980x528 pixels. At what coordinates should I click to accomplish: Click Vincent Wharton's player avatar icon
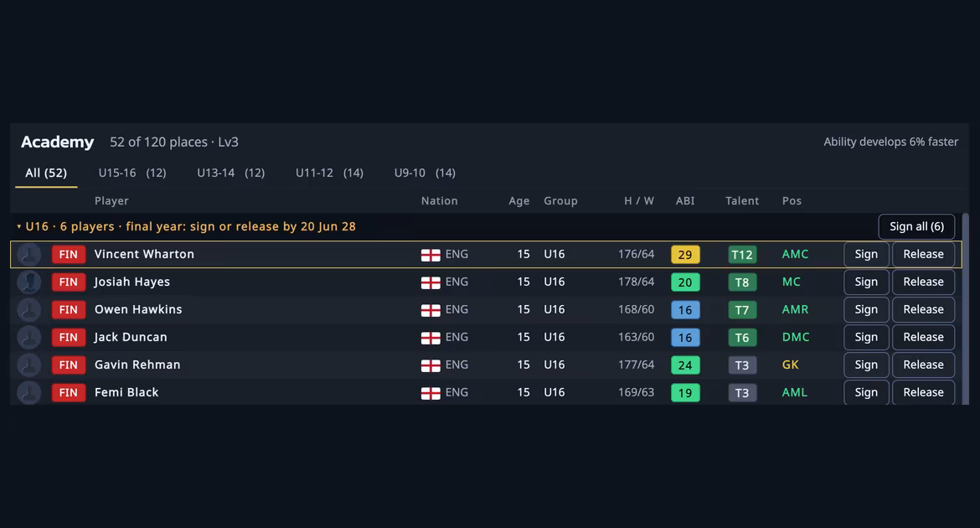coord(28,255)
